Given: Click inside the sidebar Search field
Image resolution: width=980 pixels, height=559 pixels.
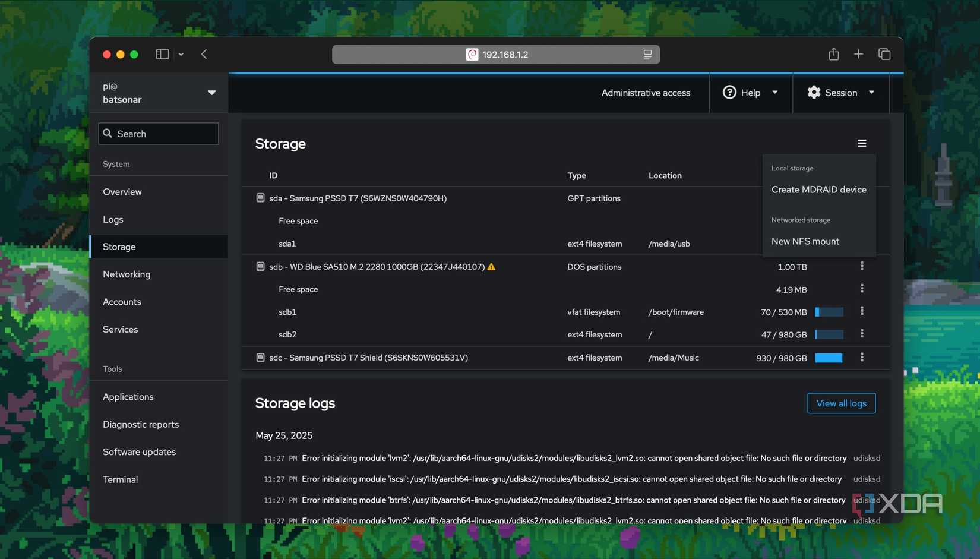Looking at the screenshot, I should [158, 133].
